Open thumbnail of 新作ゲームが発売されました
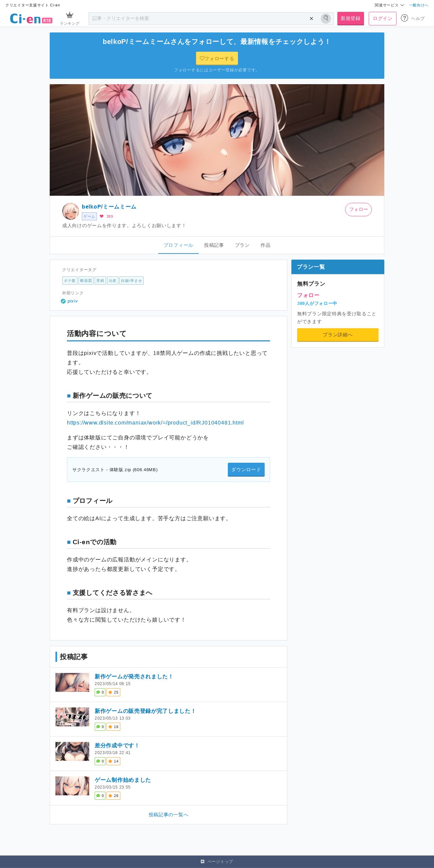 72,682
